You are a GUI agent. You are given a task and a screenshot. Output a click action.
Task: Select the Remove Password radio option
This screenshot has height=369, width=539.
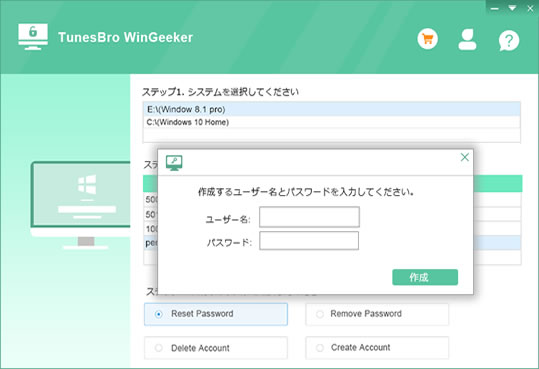[x=377, y=314]
